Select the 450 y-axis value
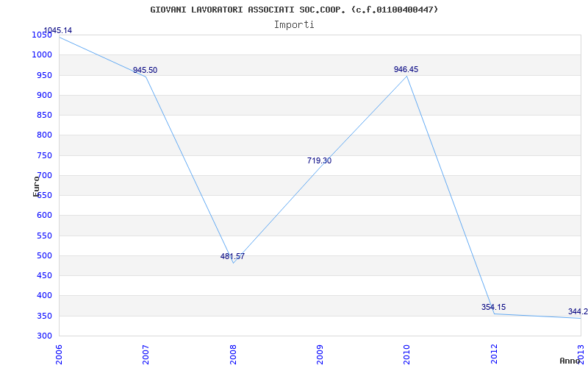The image size is (588, 368). 44,275
